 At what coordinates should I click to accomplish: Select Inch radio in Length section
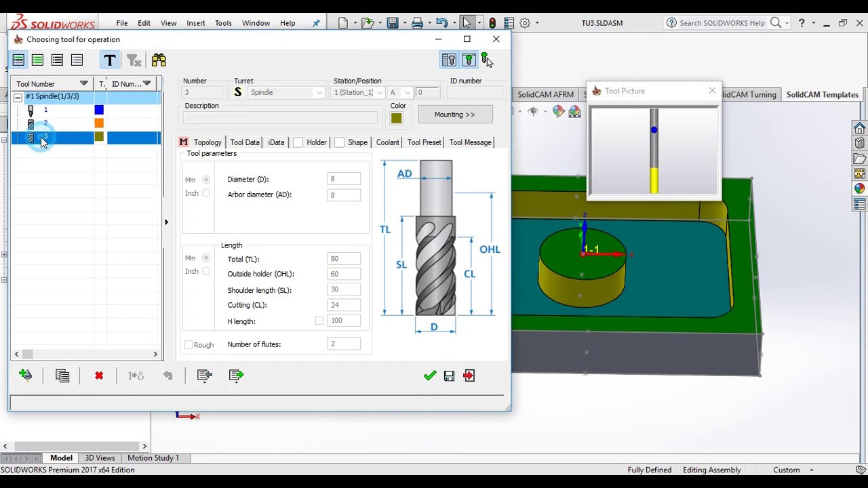[206, 271]
